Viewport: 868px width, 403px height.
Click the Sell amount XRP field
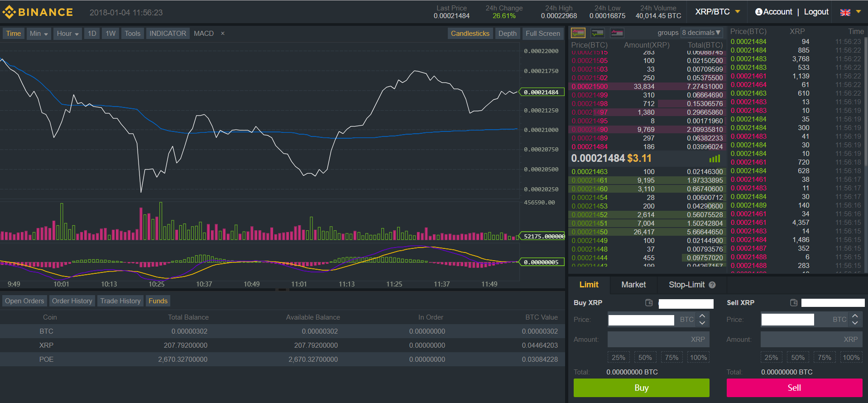pos(811,340)
